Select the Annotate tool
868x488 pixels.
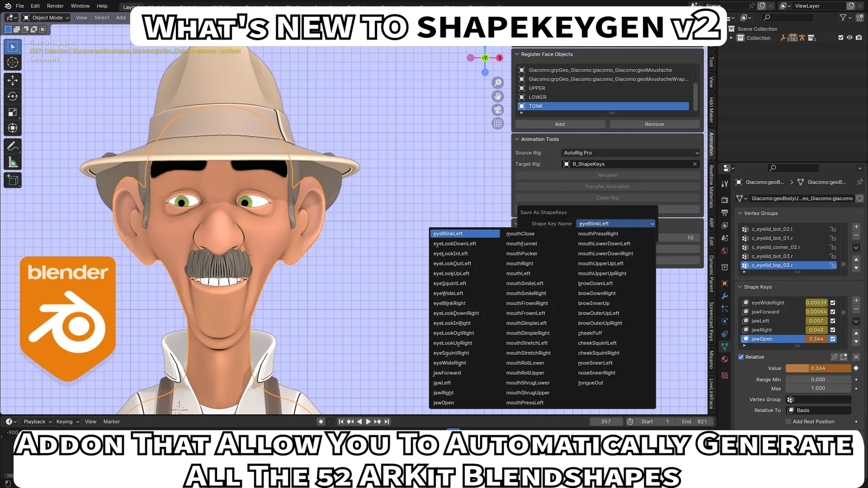[x=12, y=145]
